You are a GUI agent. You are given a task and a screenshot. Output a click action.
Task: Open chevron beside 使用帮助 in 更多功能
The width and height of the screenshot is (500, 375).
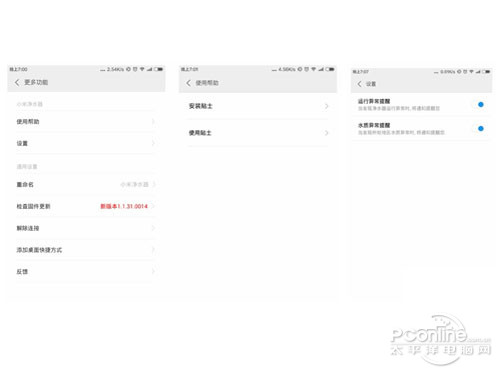click(x=153, y=121)
